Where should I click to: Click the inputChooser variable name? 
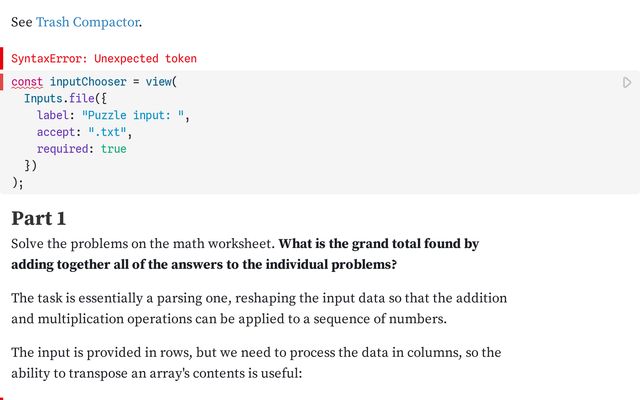(88, 82)
